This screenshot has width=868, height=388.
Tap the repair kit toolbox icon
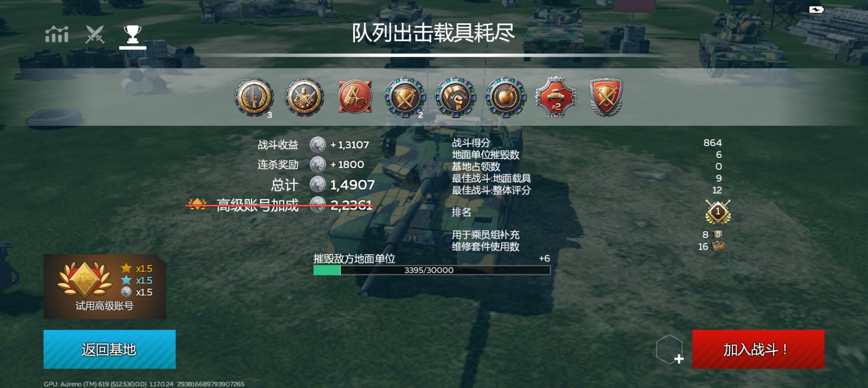click(x=718, y=246)
